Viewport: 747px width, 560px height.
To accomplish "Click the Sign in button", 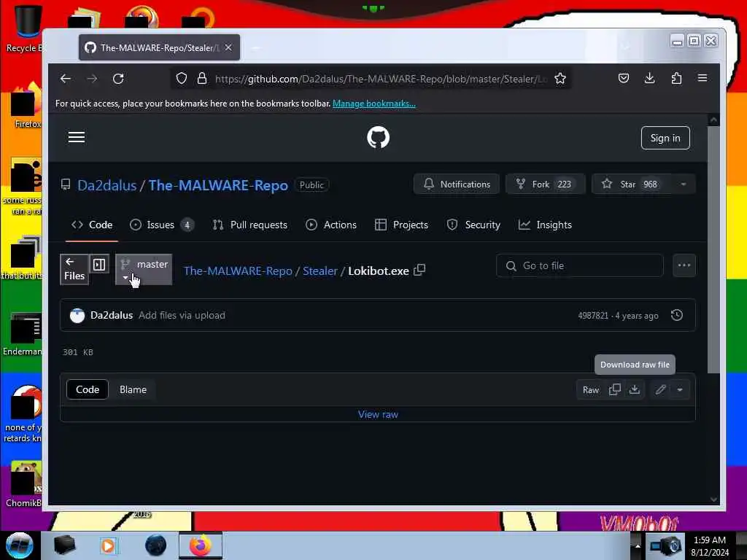I will (x=665, y=138).
